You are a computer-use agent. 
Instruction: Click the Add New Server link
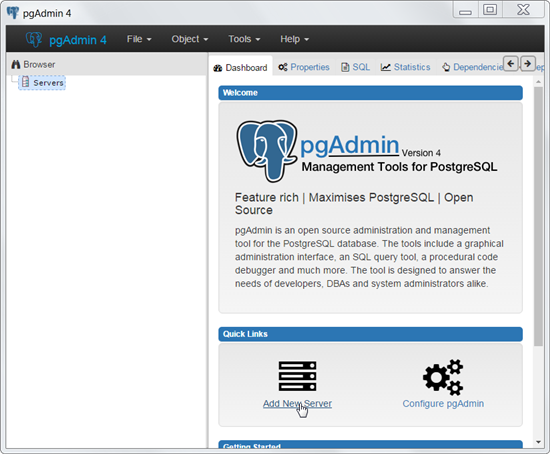(297, 403)
